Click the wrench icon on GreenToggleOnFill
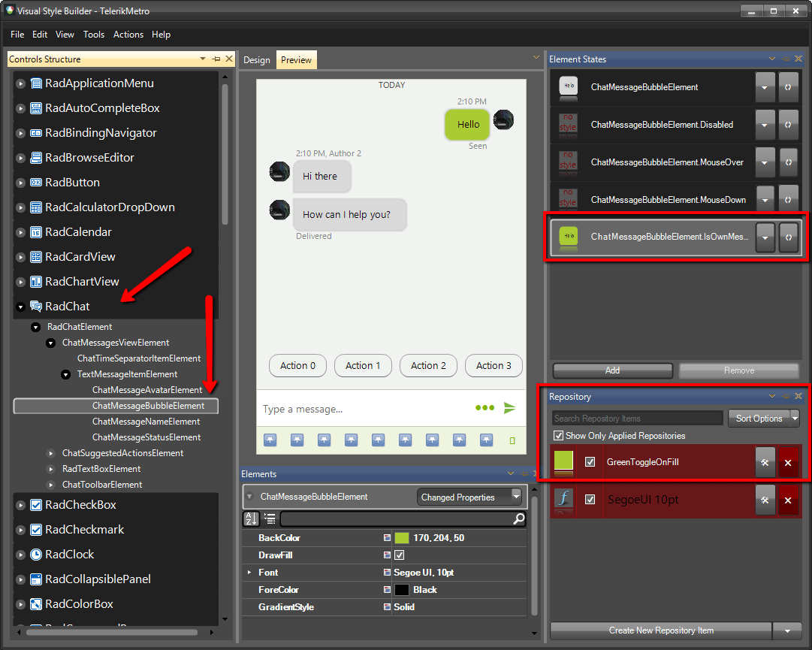Viewport: 812px width, 650px height. coord(765,464)
